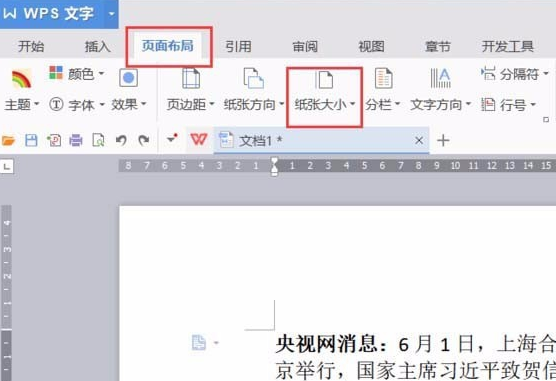The width and height of the screenshot is (556, 381).
Task: Switch to the 开始 tab
Action: [31, 46]
